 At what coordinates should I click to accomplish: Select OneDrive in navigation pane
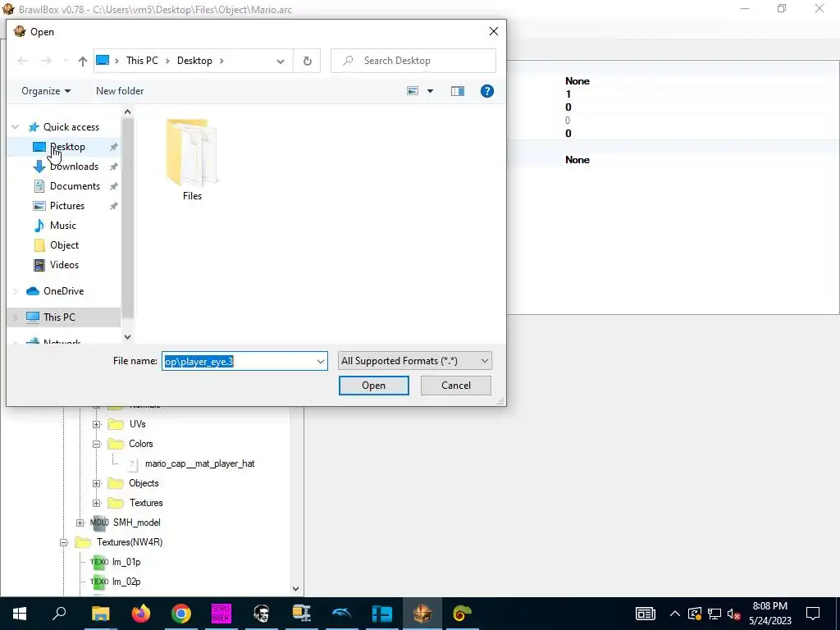coord(63,291)
